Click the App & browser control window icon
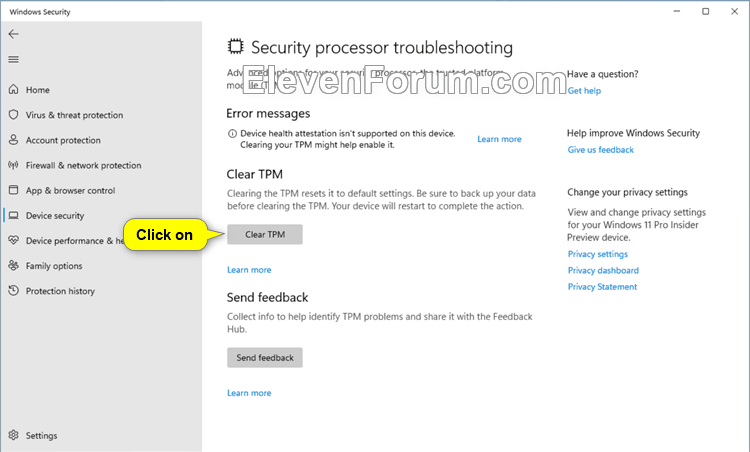Viewport: 750px width, 452px height. (13, 190)
